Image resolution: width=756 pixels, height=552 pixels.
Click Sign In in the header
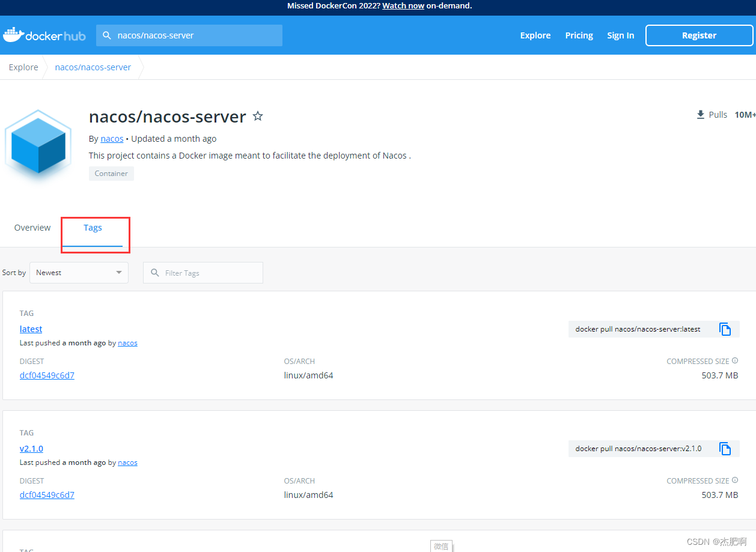point(620,35)
